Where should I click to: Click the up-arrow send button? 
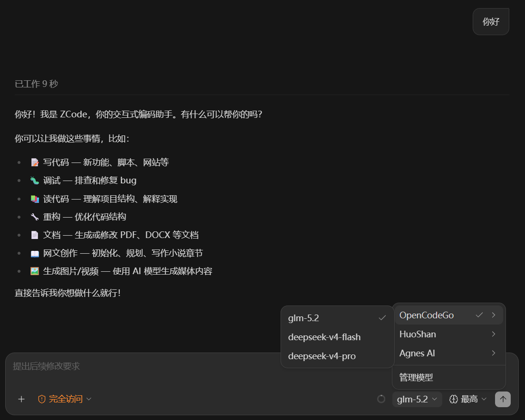click(503, 399)
